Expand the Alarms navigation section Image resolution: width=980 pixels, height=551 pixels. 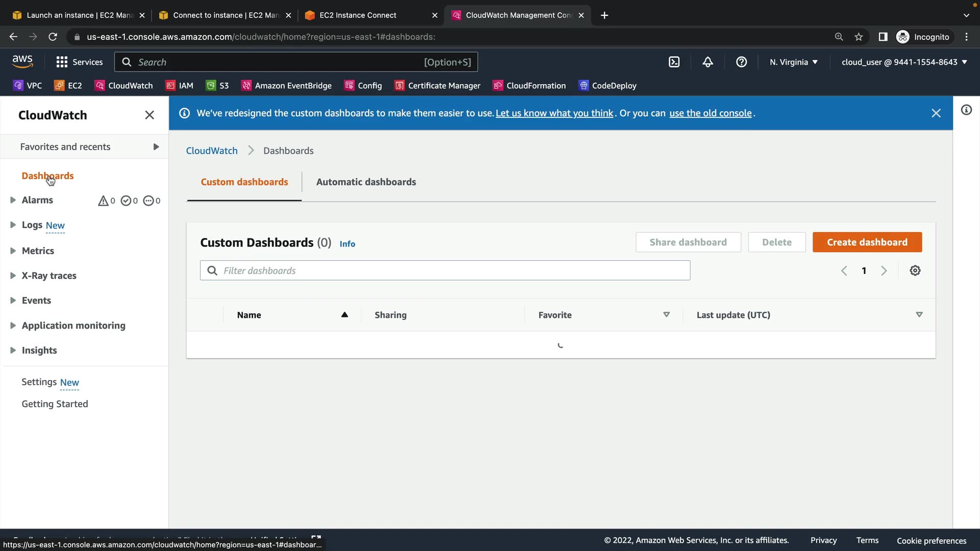[13, 200]
